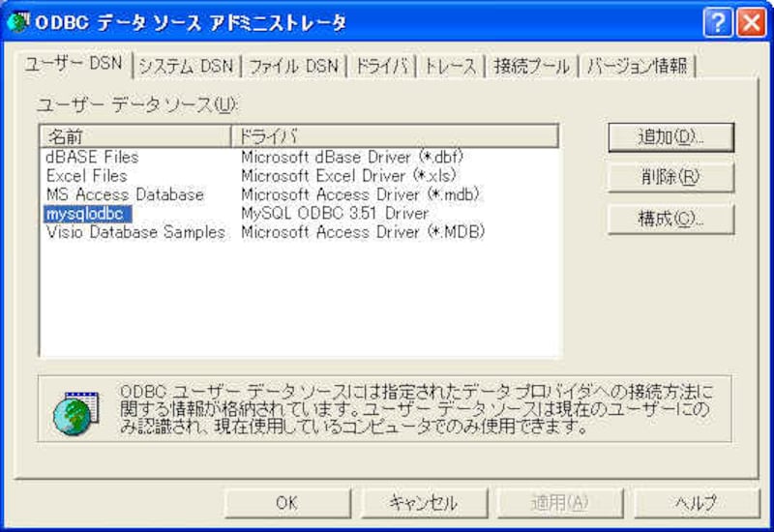
Task: Confirm with the OK button
Action: click(x=287, y=503)
